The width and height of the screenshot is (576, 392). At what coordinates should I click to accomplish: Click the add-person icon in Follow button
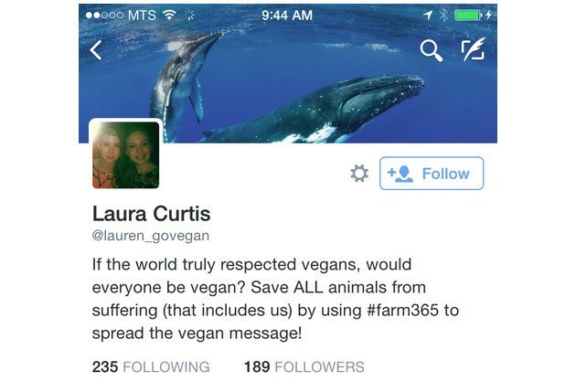(x=400, y=174)
